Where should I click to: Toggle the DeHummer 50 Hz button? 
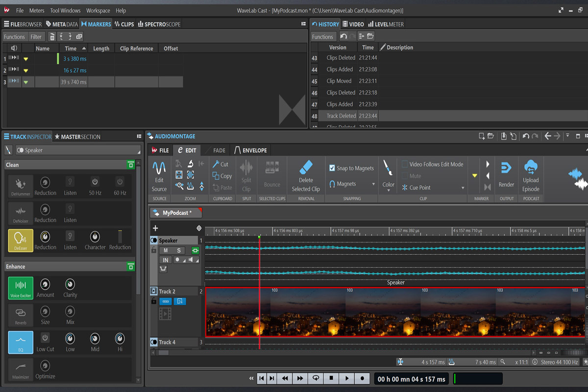(x=95, y=182)
